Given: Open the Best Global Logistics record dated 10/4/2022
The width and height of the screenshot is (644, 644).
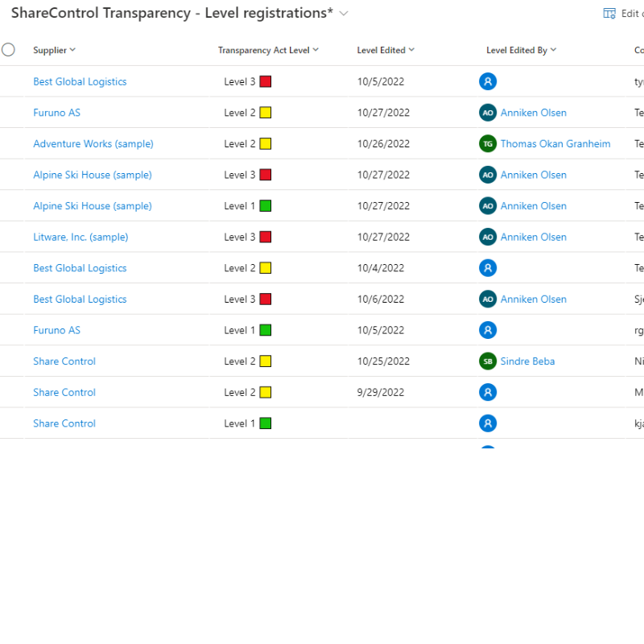Looking at the screenshot, I should tap(80, 268).
